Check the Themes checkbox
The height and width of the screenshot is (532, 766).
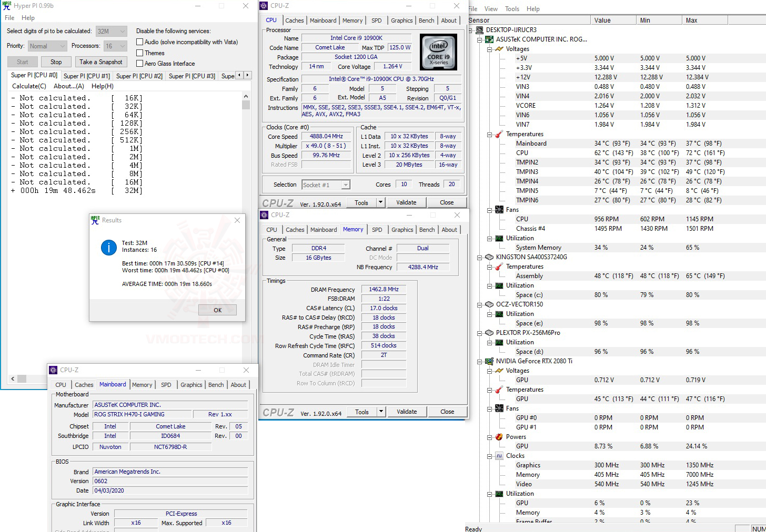(x=140, y=53)
